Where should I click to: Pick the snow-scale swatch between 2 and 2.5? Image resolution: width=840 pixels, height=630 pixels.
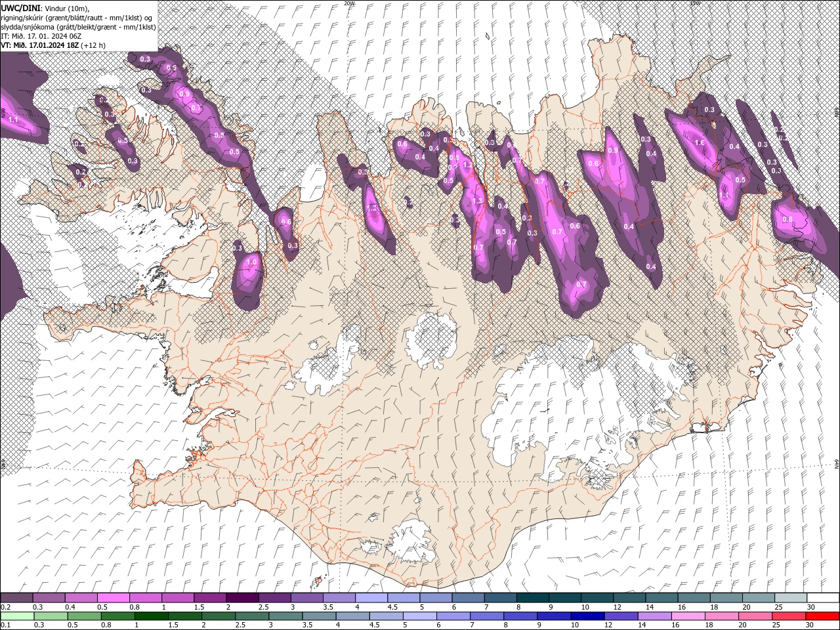242,598
